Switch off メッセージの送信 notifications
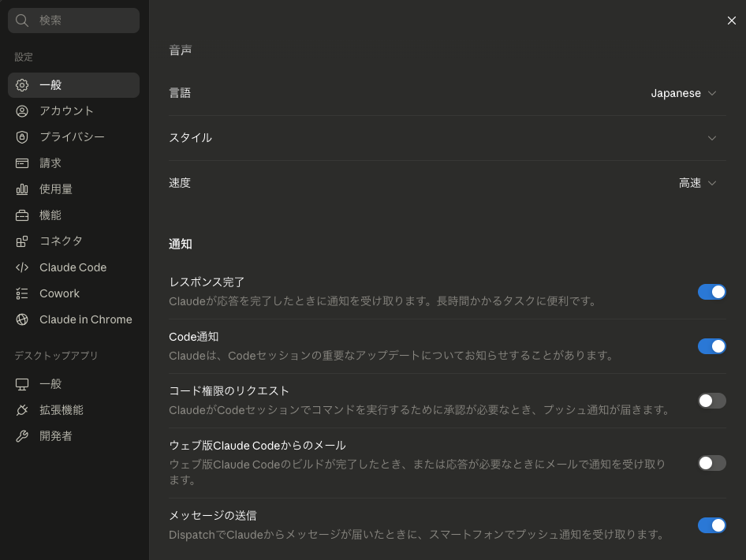This screenshot has width=746, height=560. 712,525
